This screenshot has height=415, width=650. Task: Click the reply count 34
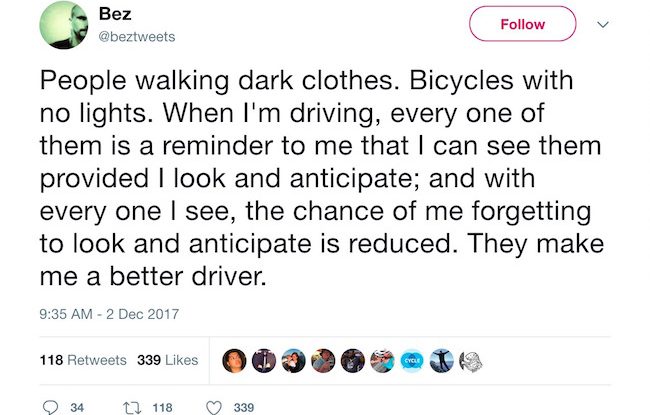click(77, 407)
